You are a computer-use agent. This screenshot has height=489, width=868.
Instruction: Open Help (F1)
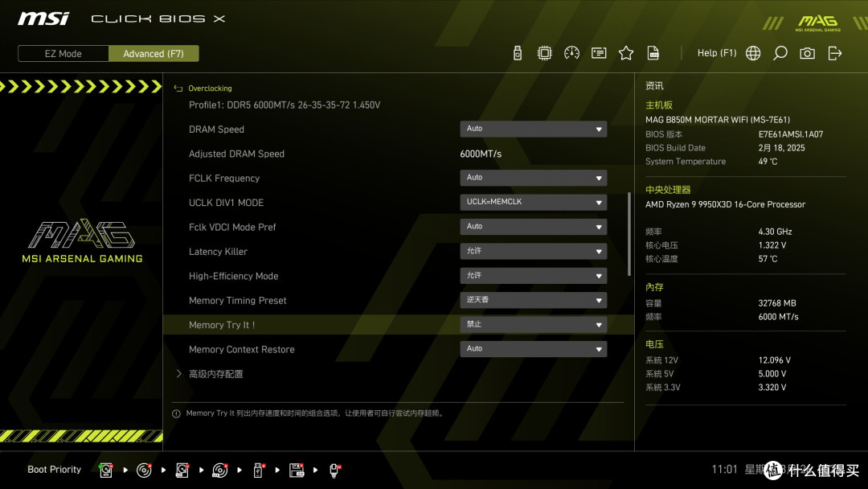(x=717, y=53)
